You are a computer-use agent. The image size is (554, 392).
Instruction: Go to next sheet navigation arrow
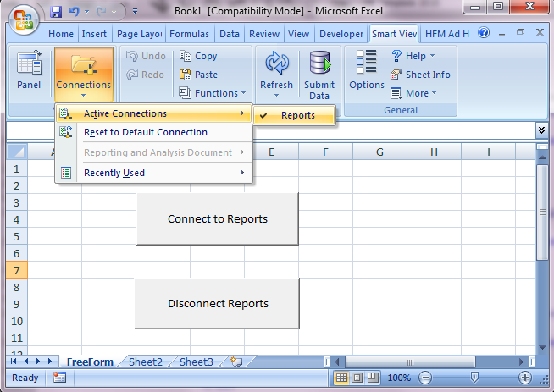tap(38, 362)
